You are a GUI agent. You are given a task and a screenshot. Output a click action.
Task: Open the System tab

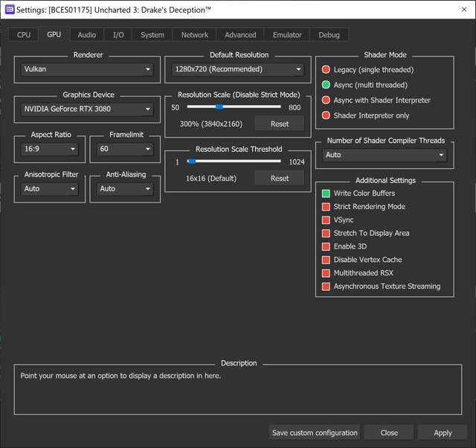(152, 35)
